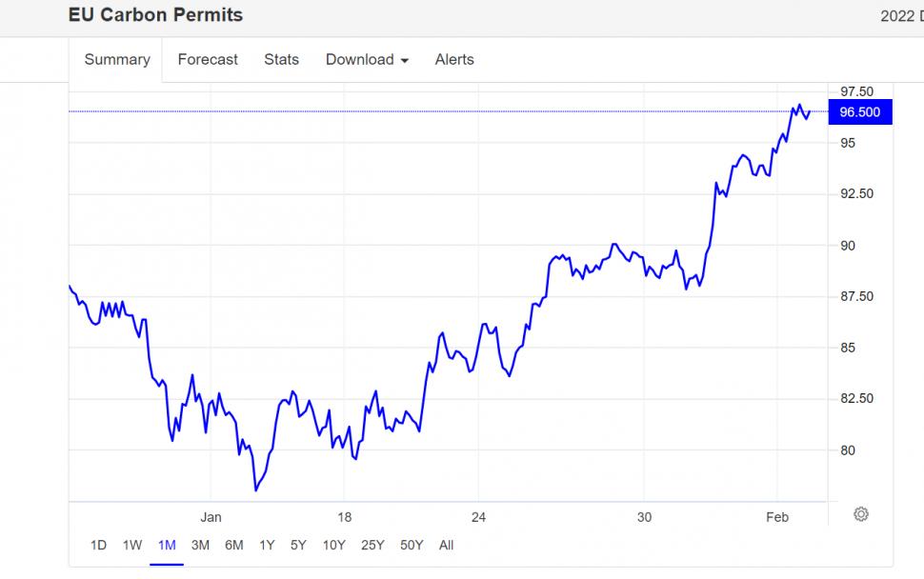Show the 1Y price history

[267, 546]
